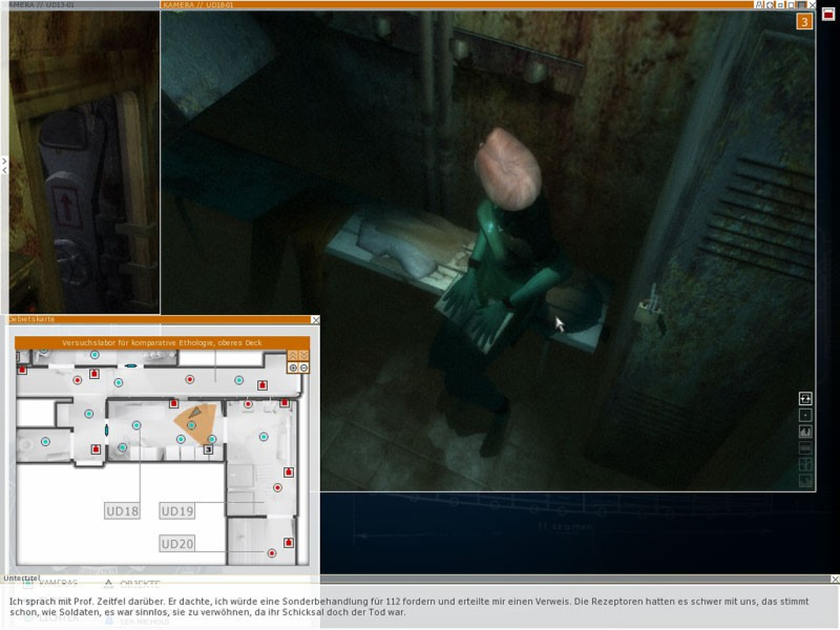The image size is (840, 630).
Task: Select the topmost cyan camera marker on the map
Action: (x=94, y=355)
